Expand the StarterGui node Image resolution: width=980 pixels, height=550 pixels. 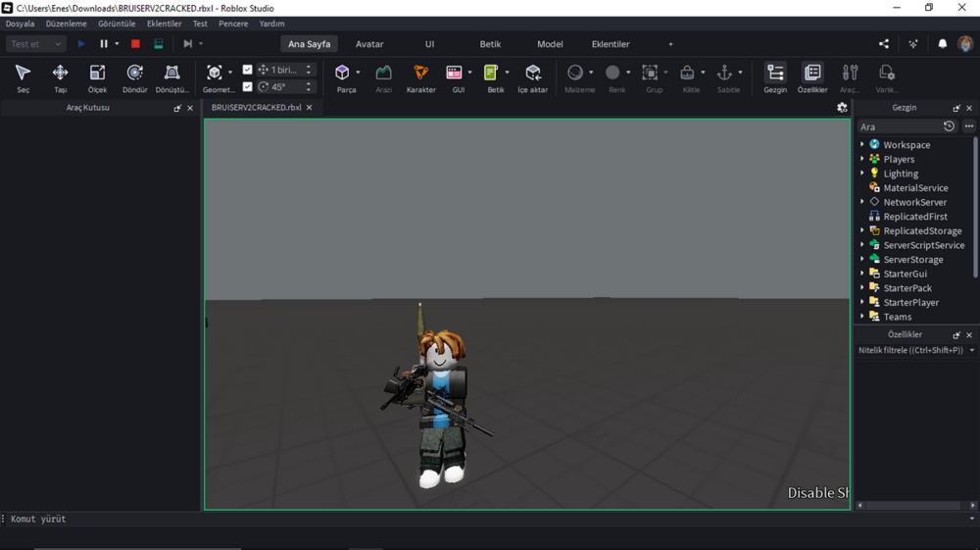(x=862, y=274)
